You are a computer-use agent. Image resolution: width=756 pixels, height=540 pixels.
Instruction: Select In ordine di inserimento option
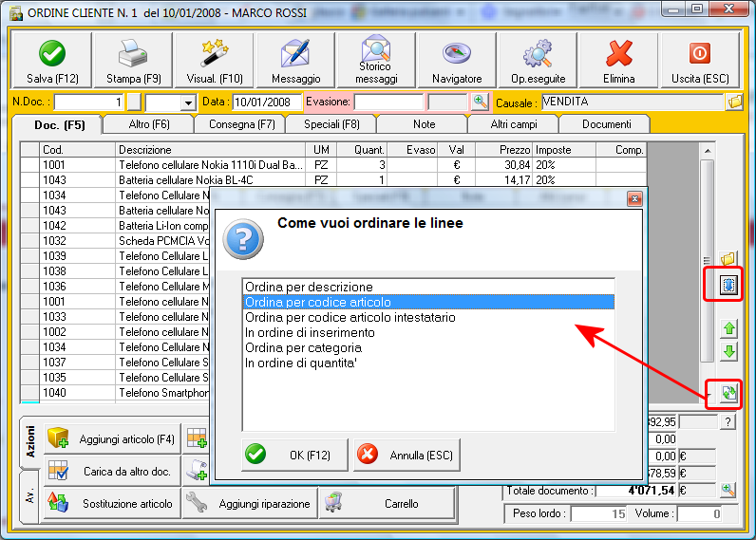tap(428, 332)
